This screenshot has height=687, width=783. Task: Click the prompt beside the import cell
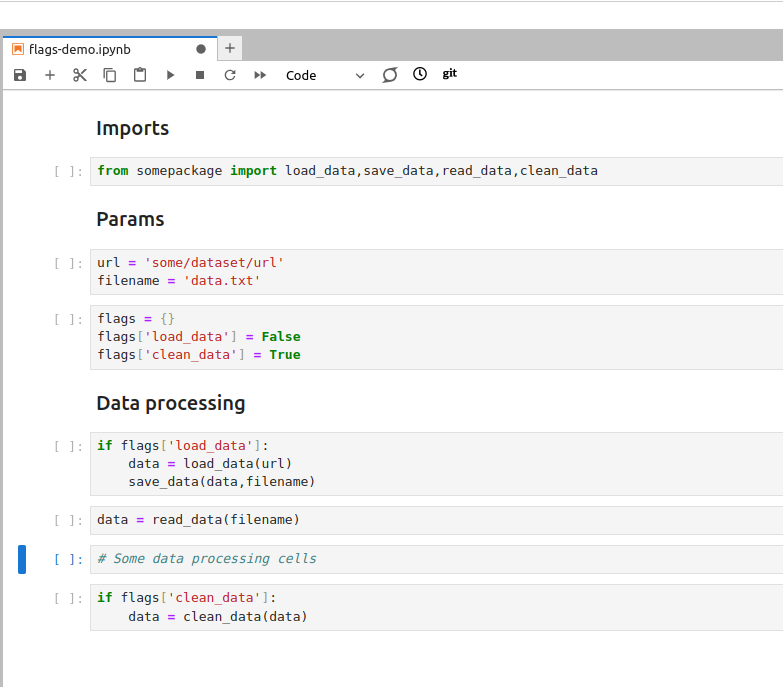coord(68,172)
